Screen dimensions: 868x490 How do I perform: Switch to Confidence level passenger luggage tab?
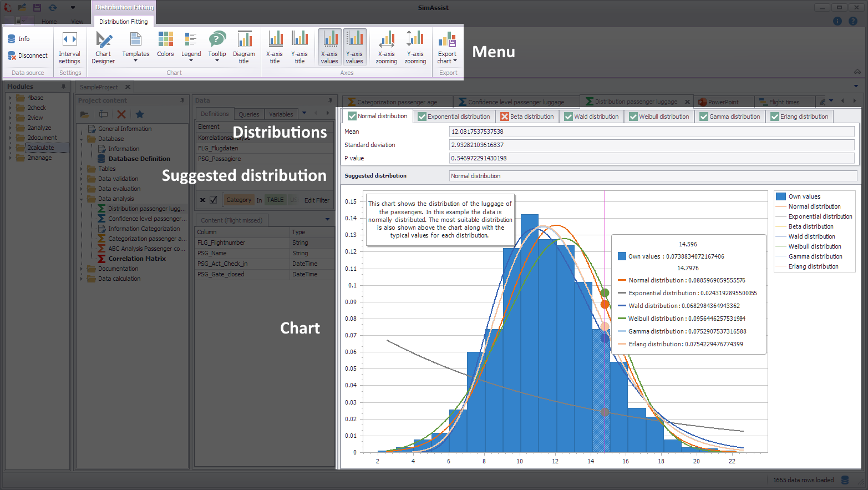(x=516, y=102)
